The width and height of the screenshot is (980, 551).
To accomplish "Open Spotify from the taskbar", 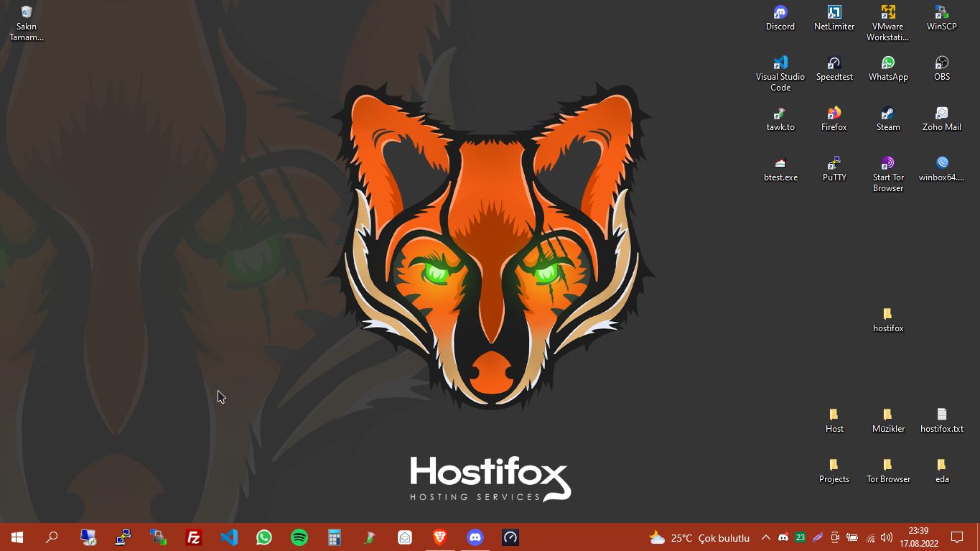I will click(x=299, y=537).
